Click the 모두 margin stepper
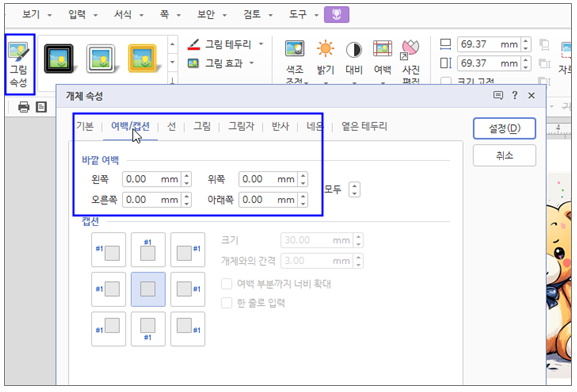The height and width of the screenshot is (392, 577). coord(354,190)
